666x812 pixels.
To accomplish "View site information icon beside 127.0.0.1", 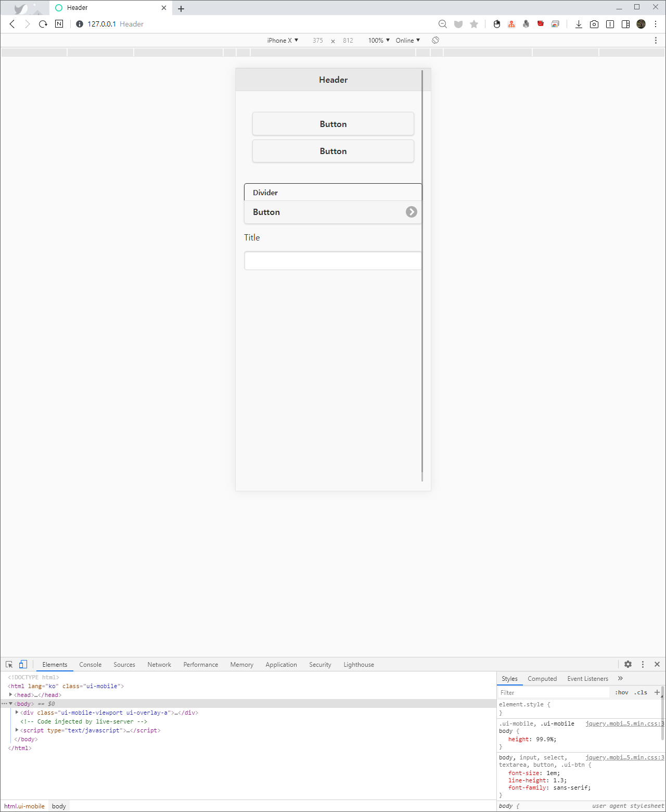I will [x=80, y=24].
